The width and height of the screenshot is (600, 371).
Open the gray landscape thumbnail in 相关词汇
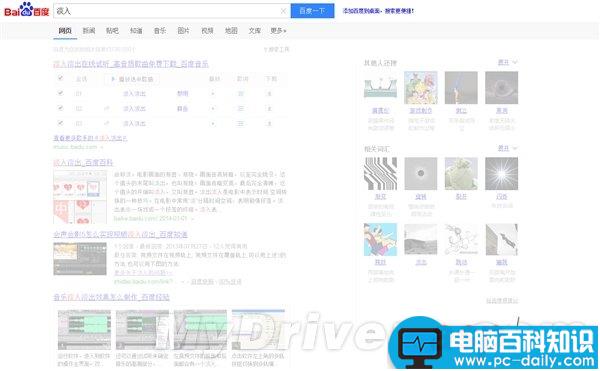[x=421, y=239]
